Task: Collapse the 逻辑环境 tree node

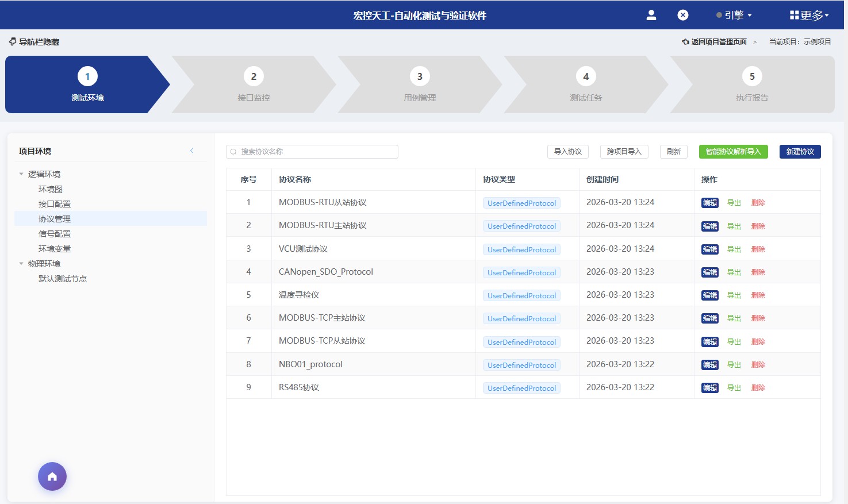Action: pyautogui.click(x=21, y=174)
